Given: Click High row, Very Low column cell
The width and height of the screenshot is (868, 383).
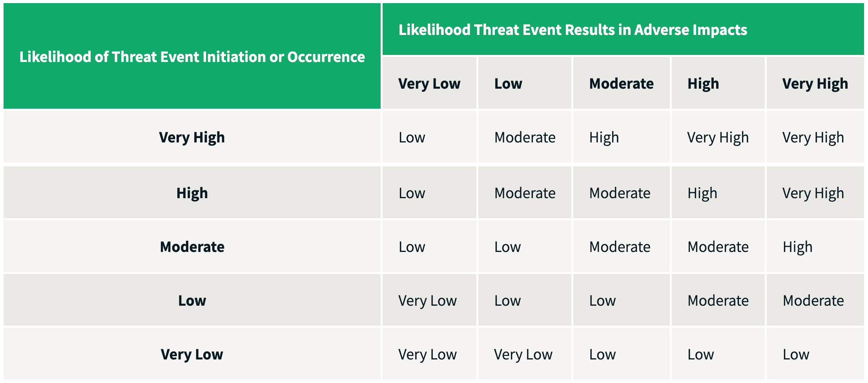Looking at the screenshot, I should coord(412,193).
